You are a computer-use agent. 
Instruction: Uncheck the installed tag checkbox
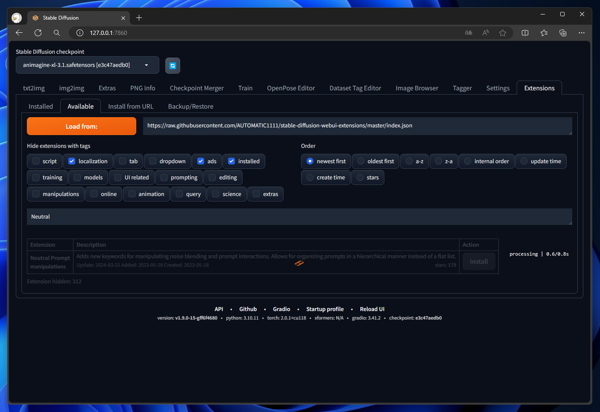232,161
